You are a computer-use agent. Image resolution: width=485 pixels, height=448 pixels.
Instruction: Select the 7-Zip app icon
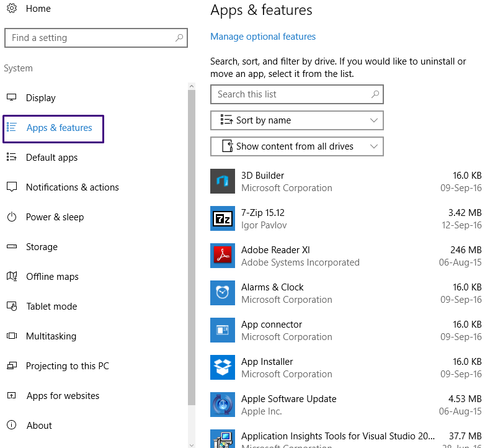223,218
